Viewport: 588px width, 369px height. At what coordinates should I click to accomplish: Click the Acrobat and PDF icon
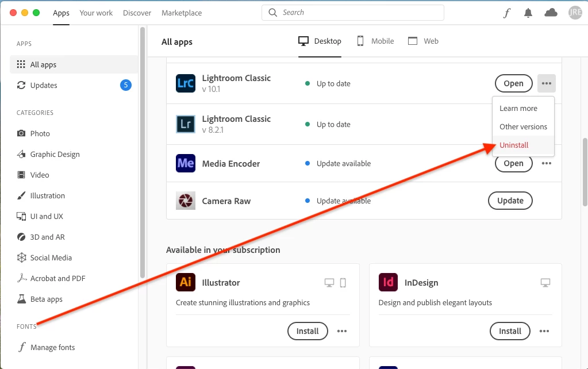tap(22, 278)
